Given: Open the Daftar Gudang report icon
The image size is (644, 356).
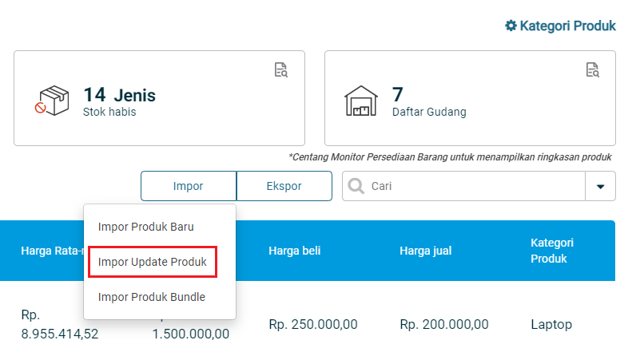Looking at the screenshot, I should pyautogui.click(x=592, y=69).
